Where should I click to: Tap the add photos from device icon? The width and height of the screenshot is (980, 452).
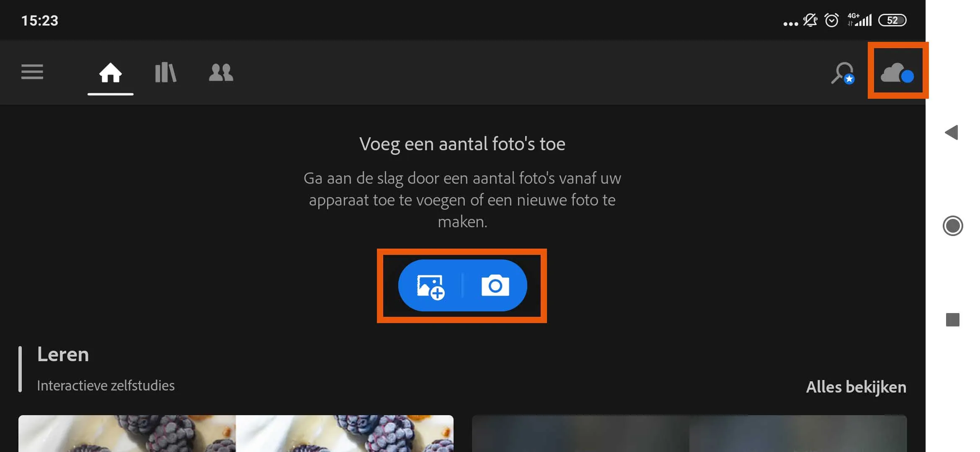[x=431, y=287]
